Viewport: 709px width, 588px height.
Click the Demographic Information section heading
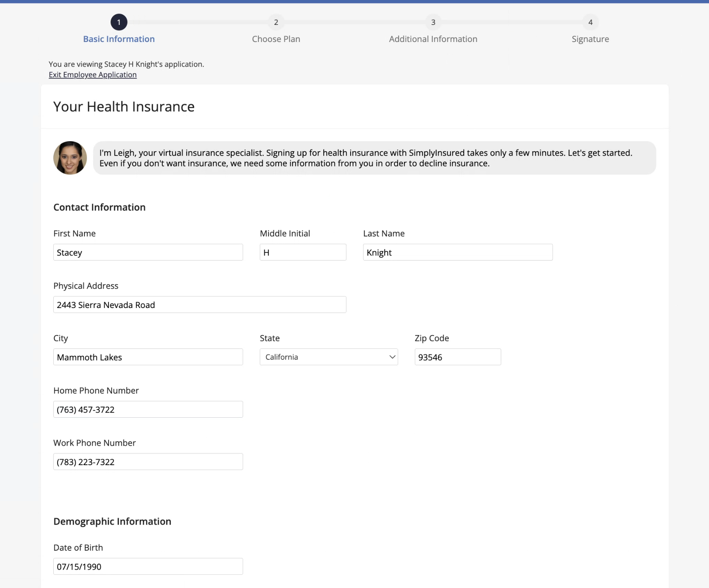(112, 521)
